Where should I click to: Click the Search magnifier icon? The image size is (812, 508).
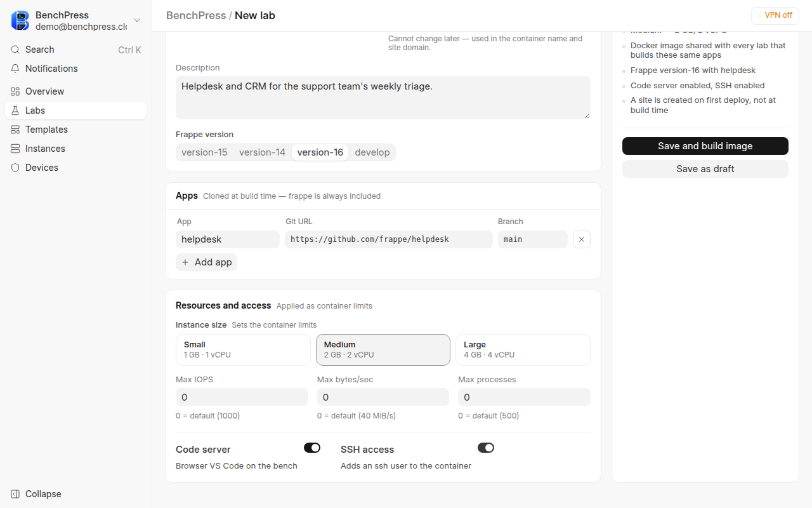pos(15,50)
